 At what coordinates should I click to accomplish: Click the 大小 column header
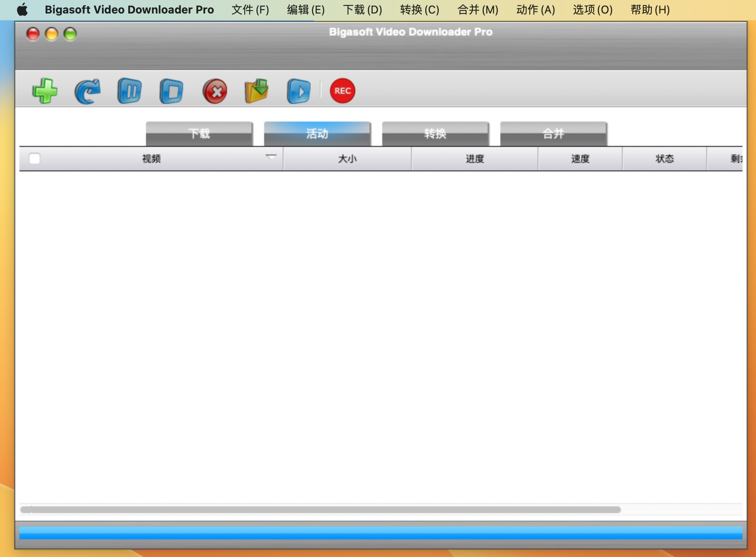[347, 159]
